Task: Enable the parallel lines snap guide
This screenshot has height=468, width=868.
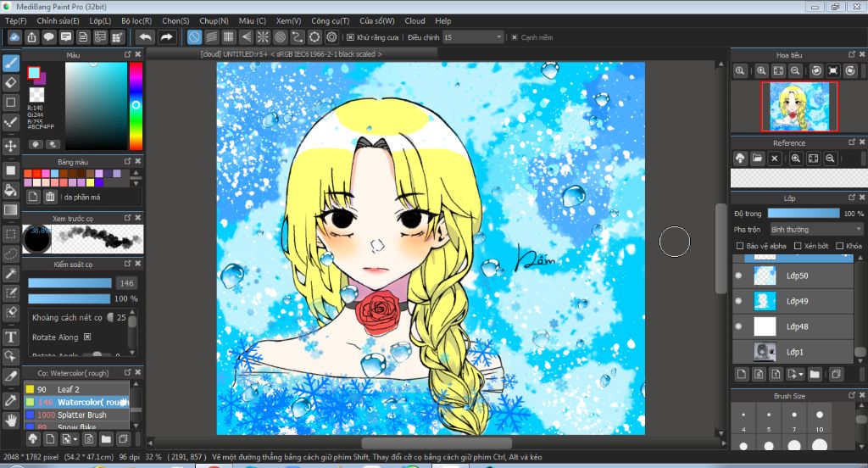Action: (211, 37)
